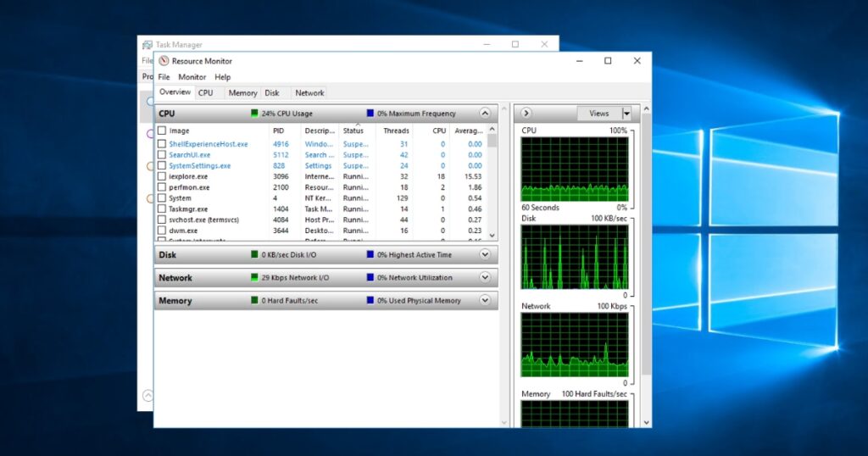Check the SystemSettings.exe checkbox
Image resolution: width=868 pixels, height=456 pixels.
162,165
